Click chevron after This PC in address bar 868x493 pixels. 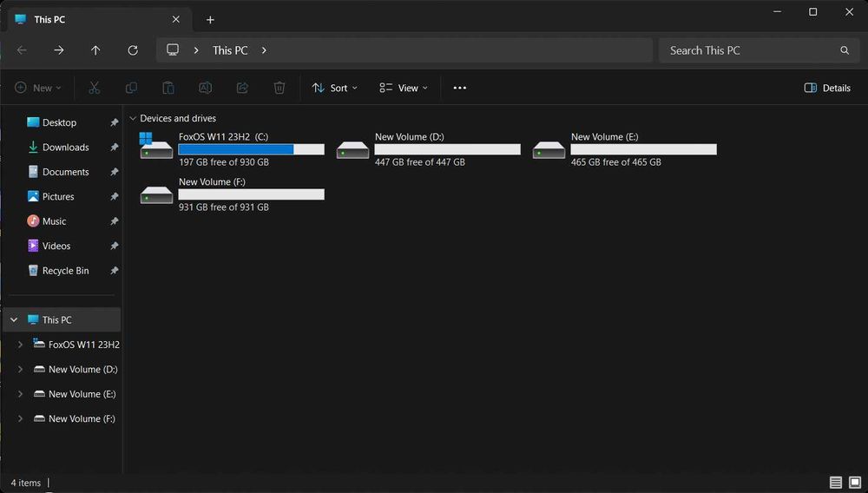point(264,50)
